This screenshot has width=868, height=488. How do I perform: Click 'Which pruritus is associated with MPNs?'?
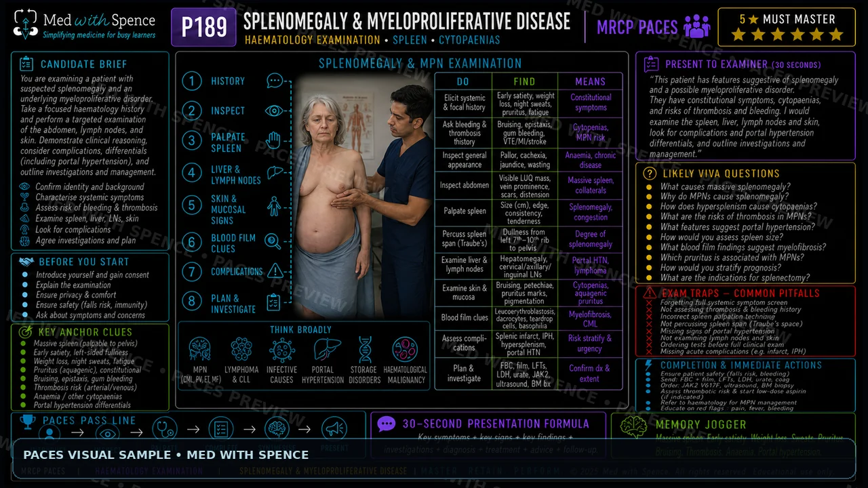tap(732, 258)
